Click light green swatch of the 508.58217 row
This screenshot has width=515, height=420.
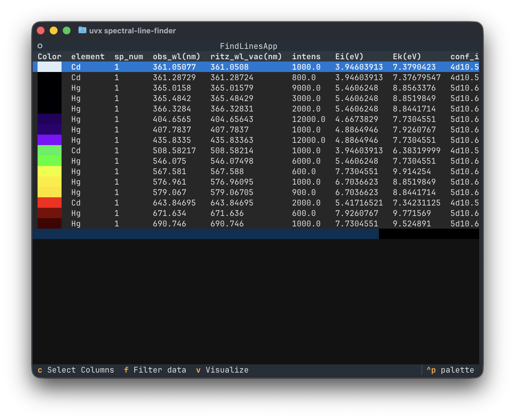49,150
